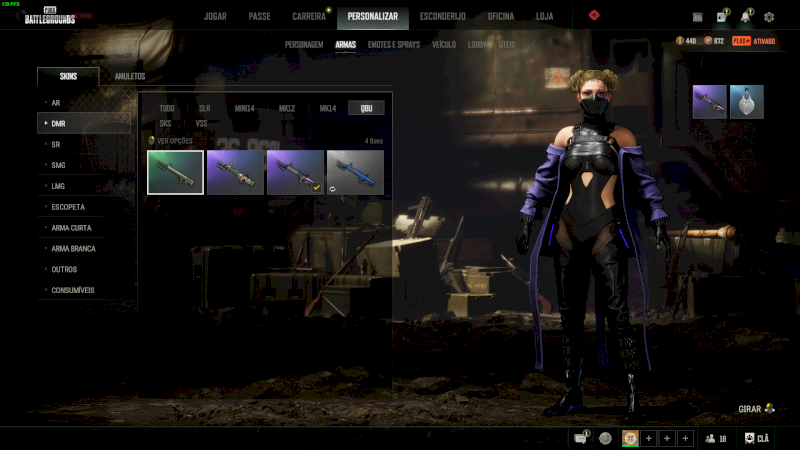Click the radio dial icon in bottom bar

pyautogui.click(x=605, y=438)
